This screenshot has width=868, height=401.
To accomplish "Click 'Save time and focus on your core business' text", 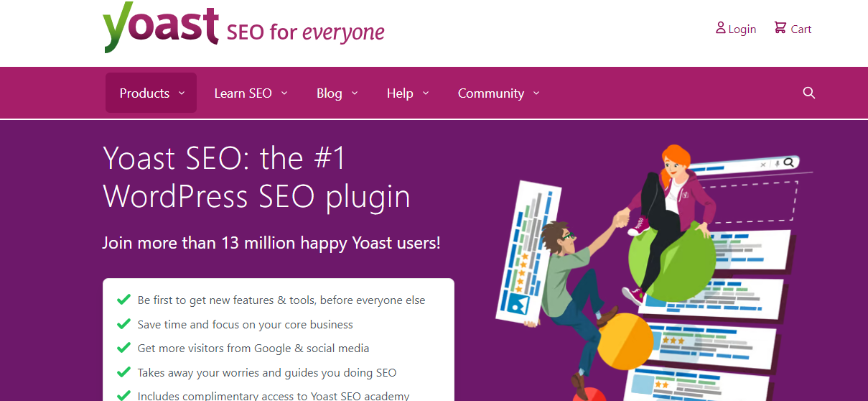I will click(x=246, y=325).
